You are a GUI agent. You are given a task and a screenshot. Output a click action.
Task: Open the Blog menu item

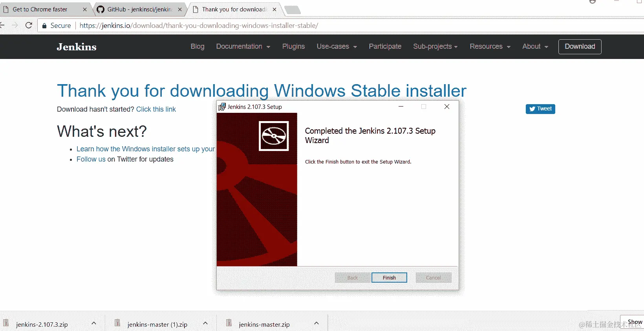pyautogui.click(x=198, y=46)
